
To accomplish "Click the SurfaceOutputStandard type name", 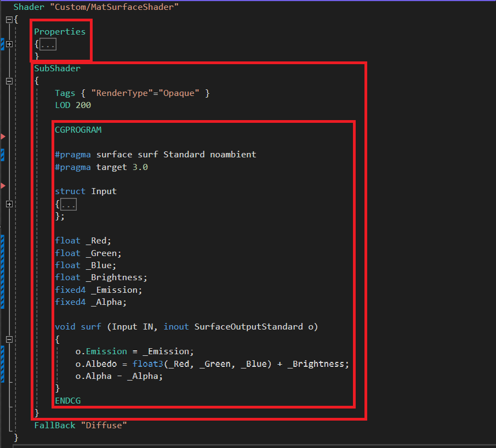I will click(249, 326).
